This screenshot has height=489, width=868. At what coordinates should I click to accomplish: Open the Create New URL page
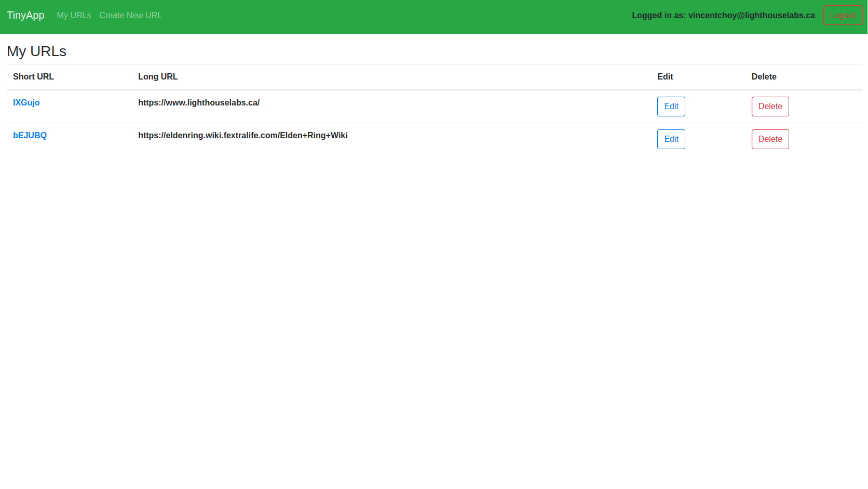pos(130,15)
